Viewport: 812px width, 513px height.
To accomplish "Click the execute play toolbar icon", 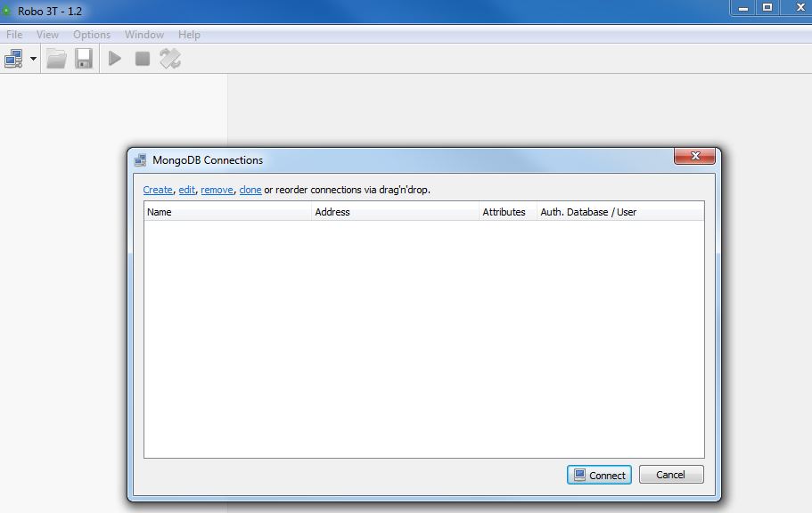I will tap(115, 59).
